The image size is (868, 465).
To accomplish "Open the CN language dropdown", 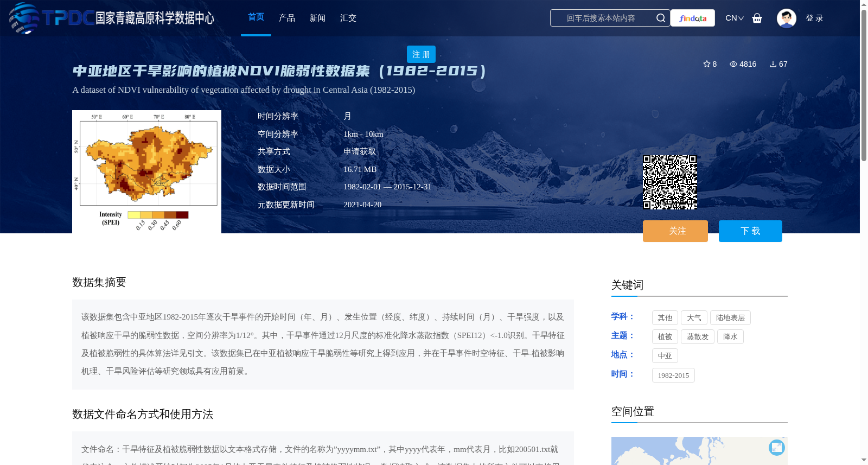I will pos(734,18).
